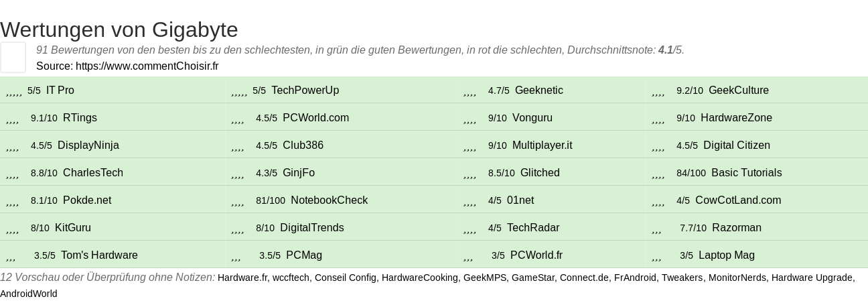
Task: Visit the GameStar preview link
Action: [x=533, y=278]
